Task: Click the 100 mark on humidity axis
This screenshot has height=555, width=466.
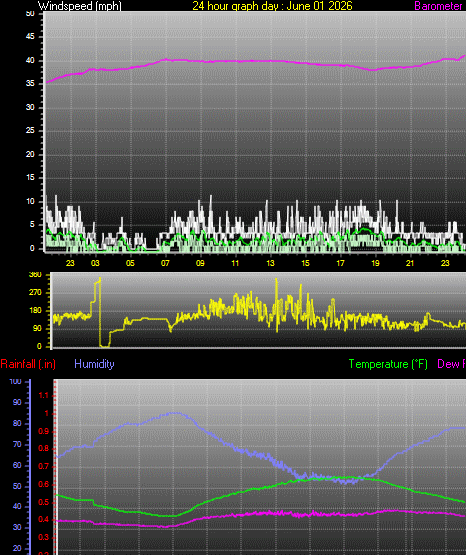Action: [16, 382]
